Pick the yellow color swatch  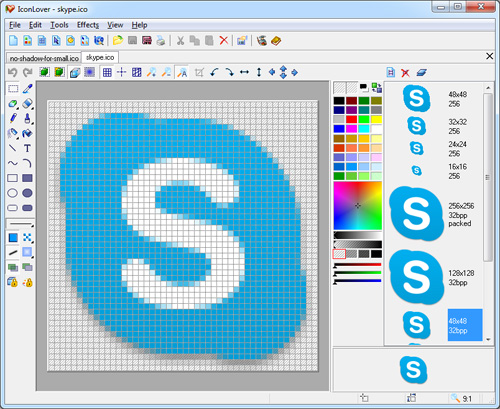tap(376, 119)
